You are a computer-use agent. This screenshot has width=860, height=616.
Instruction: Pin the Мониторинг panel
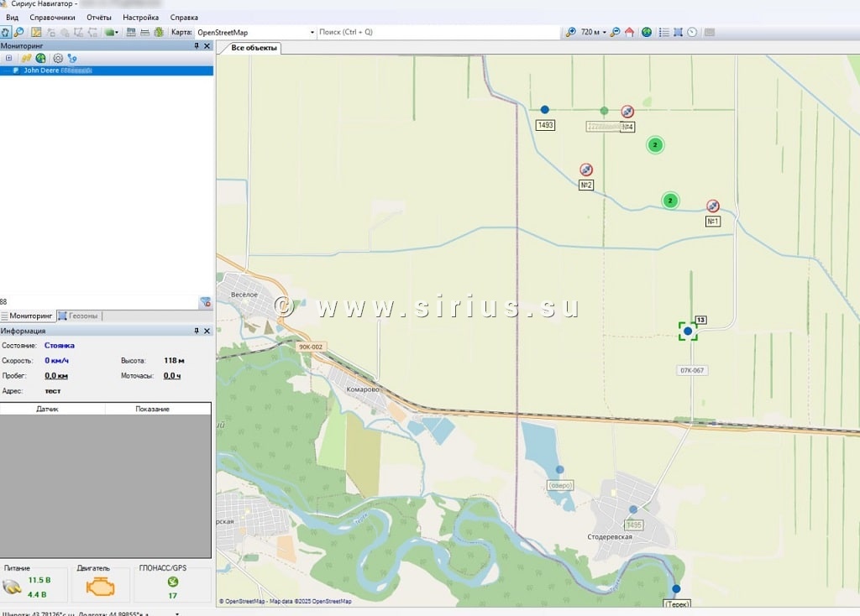point(196,45)
